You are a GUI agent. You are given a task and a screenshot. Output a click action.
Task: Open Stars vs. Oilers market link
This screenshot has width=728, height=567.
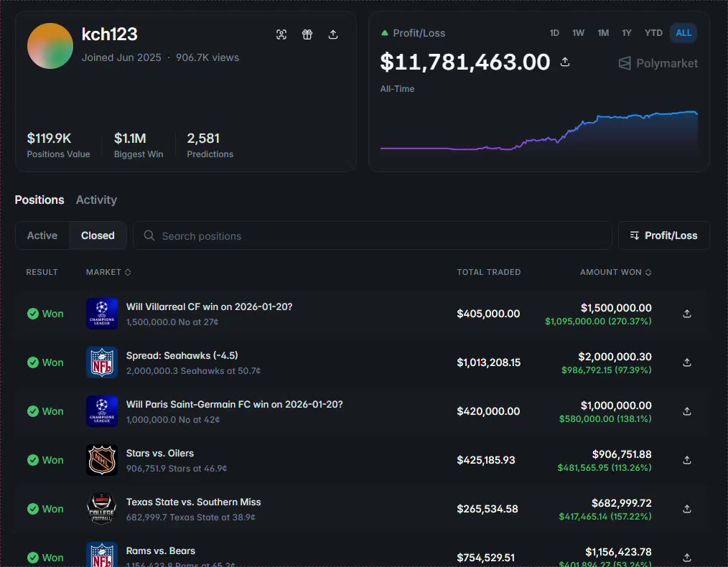(x=160, y=454)
